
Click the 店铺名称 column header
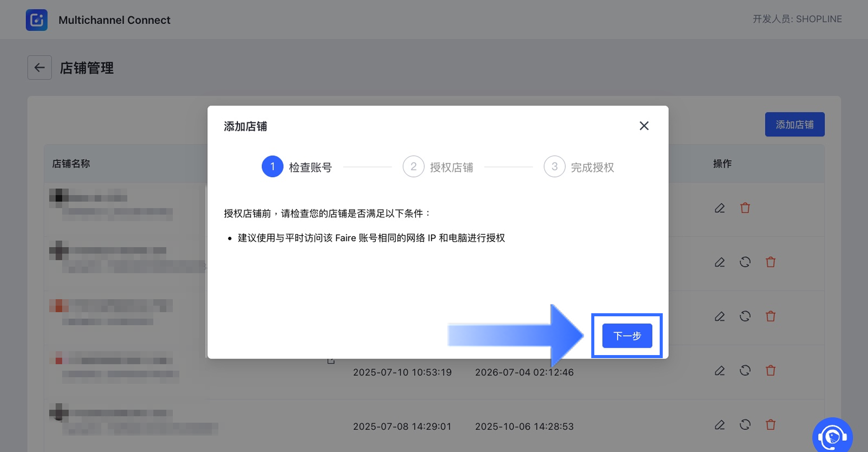click(71, 164)
